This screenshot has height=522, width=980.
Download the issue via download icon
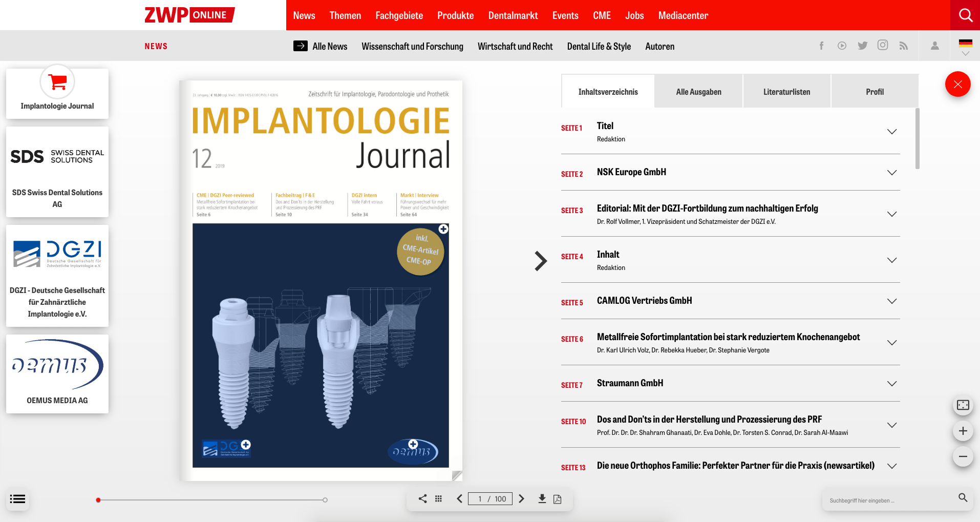tap(542, 498)
